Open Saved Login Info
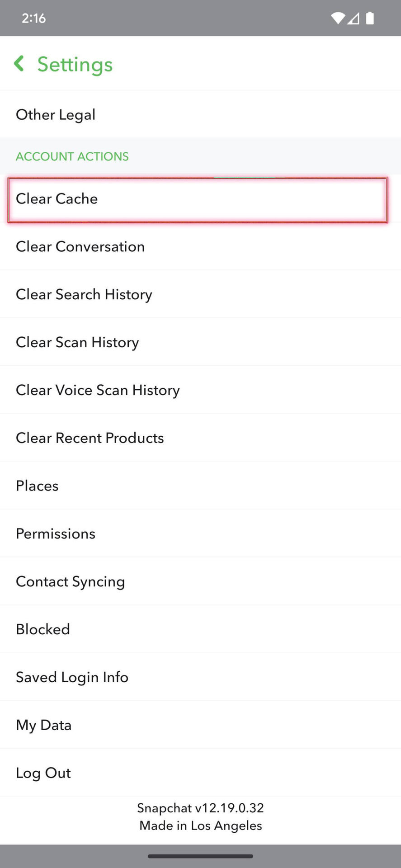Screen dimensions: 401x868 [72, 677]
